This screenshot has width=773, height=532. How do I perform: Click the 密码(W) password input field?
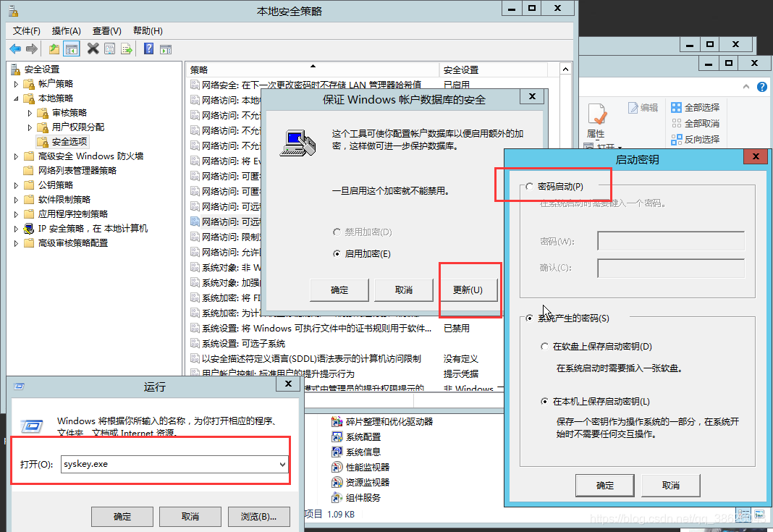pyautogui.click(x=671, y=241)
